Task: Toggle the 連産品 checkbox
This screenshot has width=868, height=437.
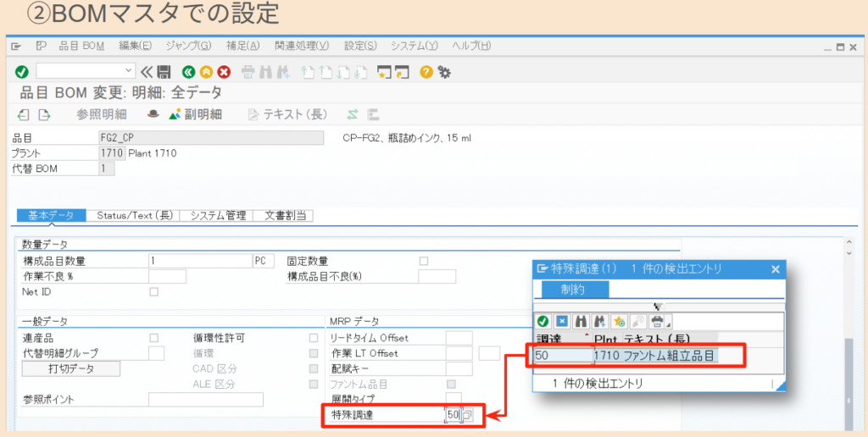Action: 154,337
